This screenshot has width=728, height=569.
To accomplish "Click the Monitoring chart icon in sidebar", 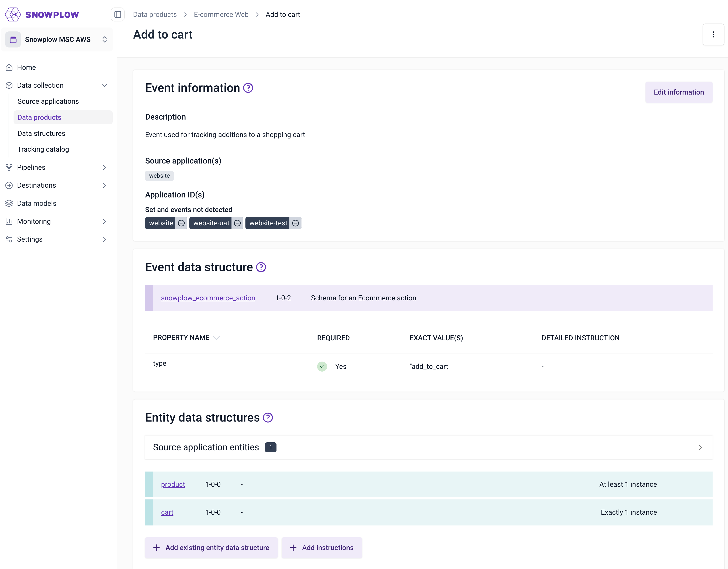I will tap(9, 221).
